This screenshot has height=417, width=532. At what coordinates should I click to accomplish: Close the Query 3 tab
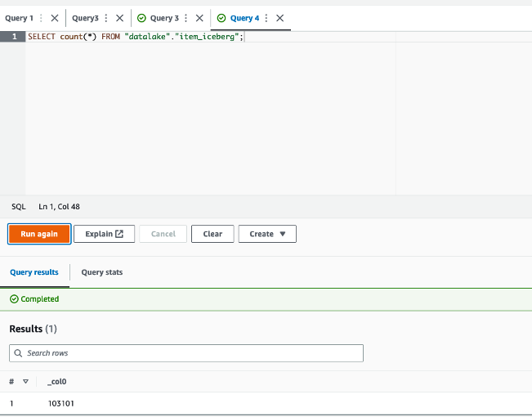(x=199, y=18)
